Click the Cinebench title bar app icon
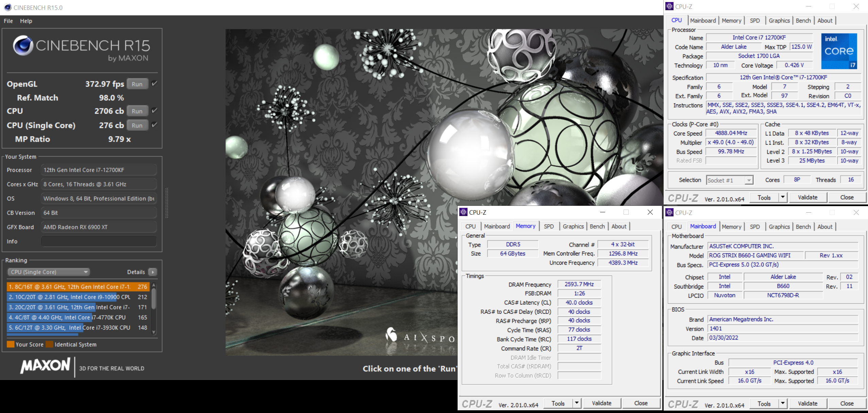The width and height of the screenshot is (868, 413). [x=8, y=7]
